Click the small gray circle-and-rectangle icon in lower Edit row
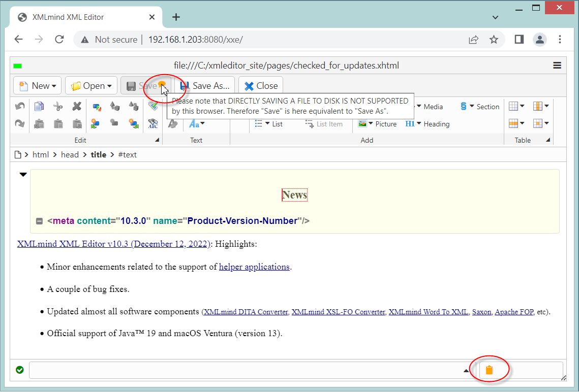The width and height of the screenshot is (579, 392). coord(114,123)
